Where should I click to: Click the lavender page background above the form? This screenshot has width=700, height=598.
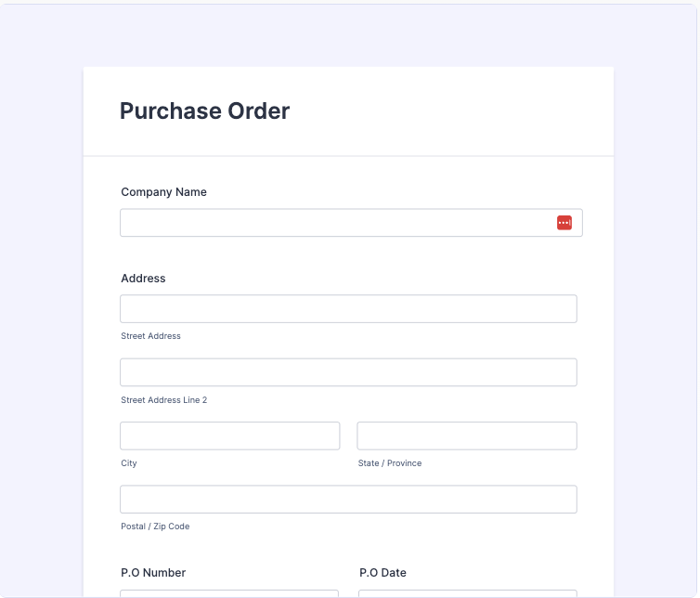[348, 32]
